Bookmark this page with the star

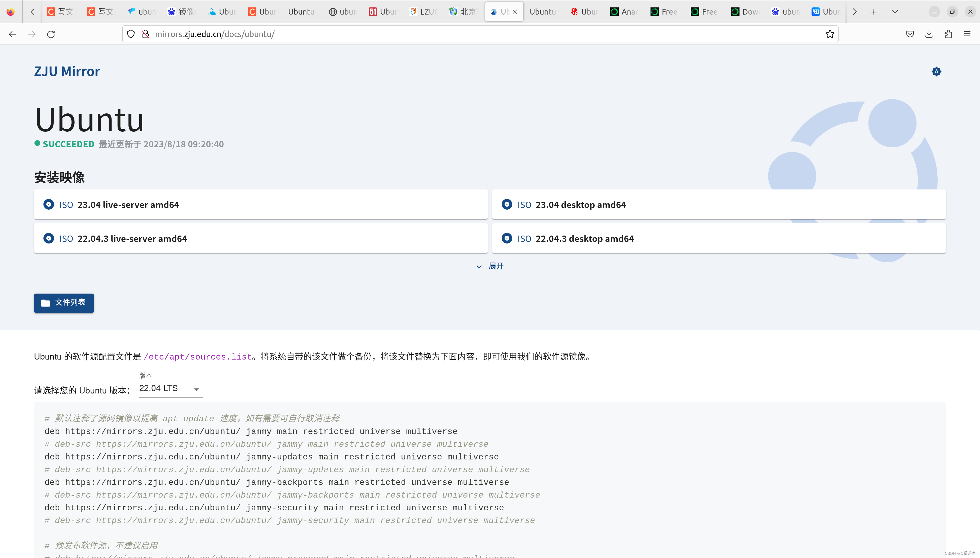tap(830, 34)
